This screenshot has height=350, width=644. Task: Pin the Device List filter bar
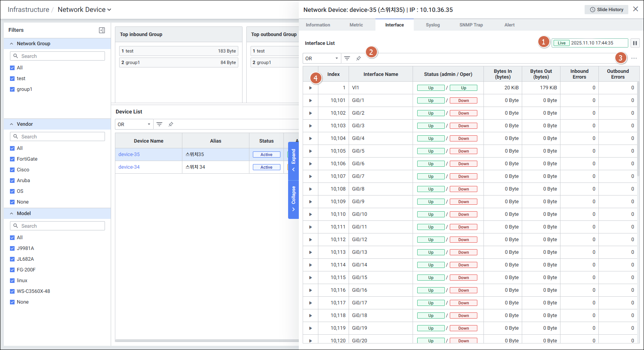click(171, 124)
